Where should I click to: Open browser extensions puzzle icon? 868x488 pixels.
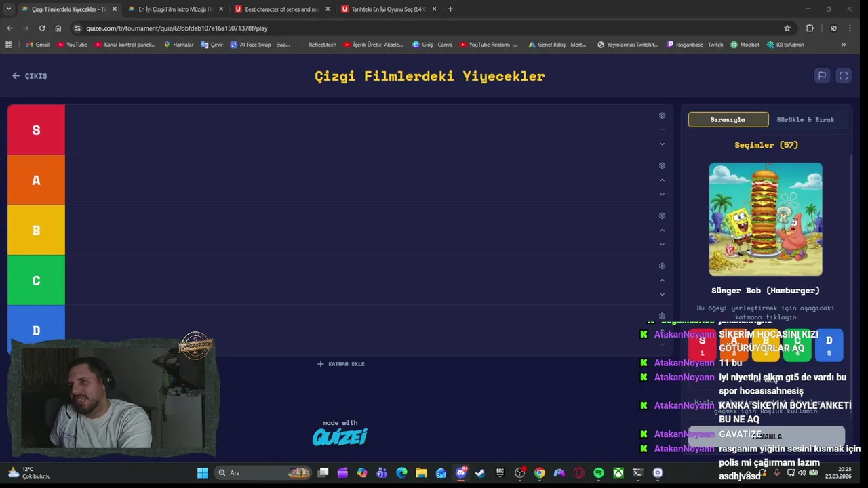(810, 28)
